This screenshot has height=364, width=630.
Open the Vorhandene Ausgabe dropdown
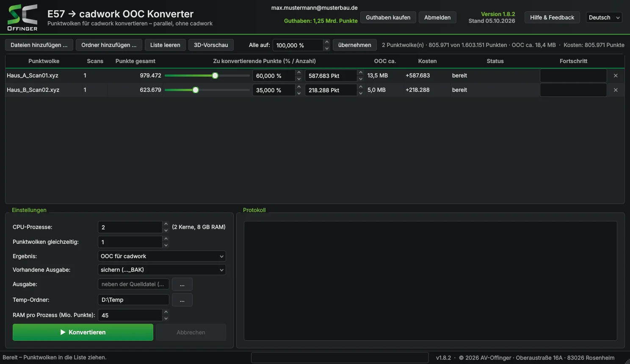click(162, 270)
